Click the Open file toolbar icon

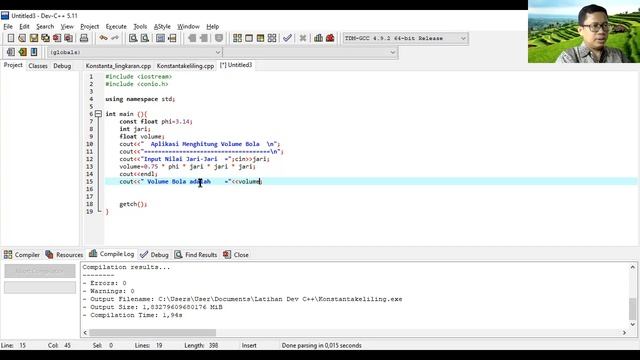point(22,38)
